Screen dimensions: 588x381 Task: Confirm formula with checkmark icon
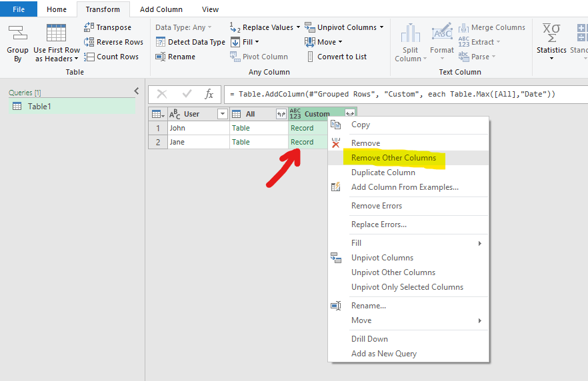coord(187,94)
